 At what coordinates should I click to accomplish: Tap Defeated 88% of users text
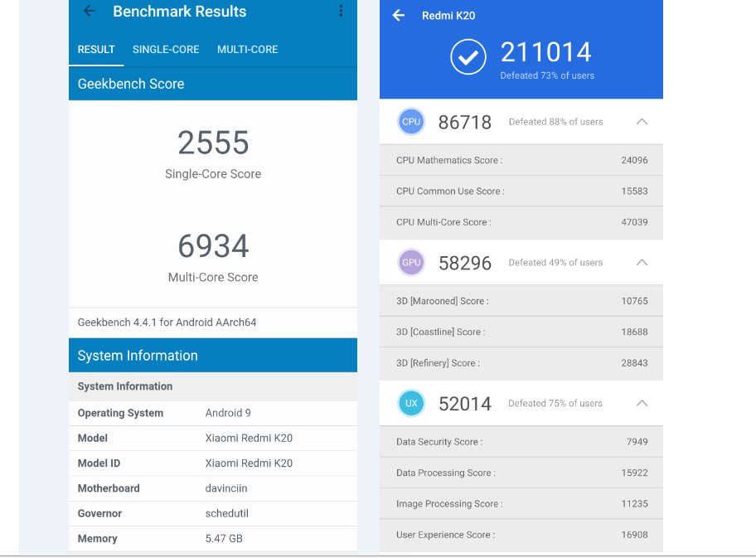tap(555, 122)
